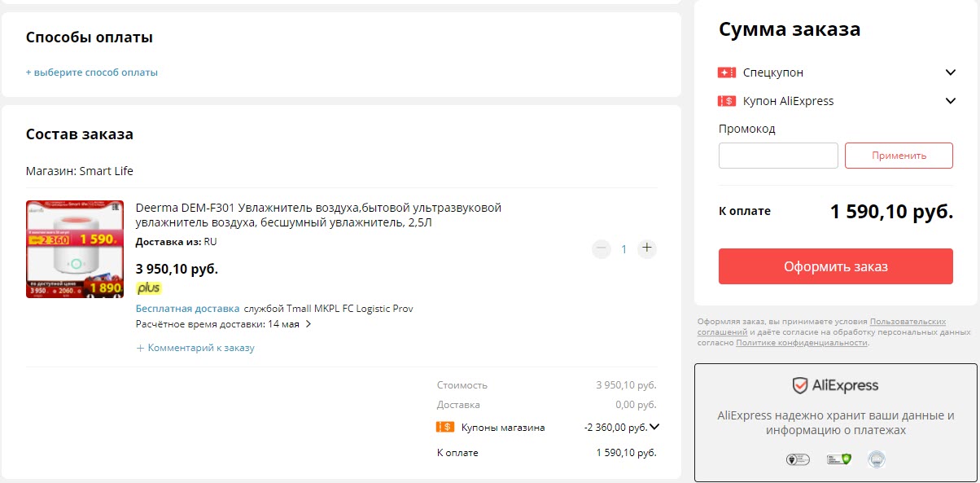Click the yellow Plus badge
The width and height of the screenshot is (980, 483).
pyautogui.click(x=148, y=288)
